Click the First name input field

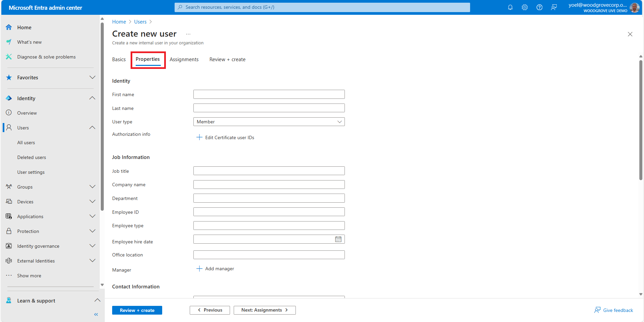point(269,94)
